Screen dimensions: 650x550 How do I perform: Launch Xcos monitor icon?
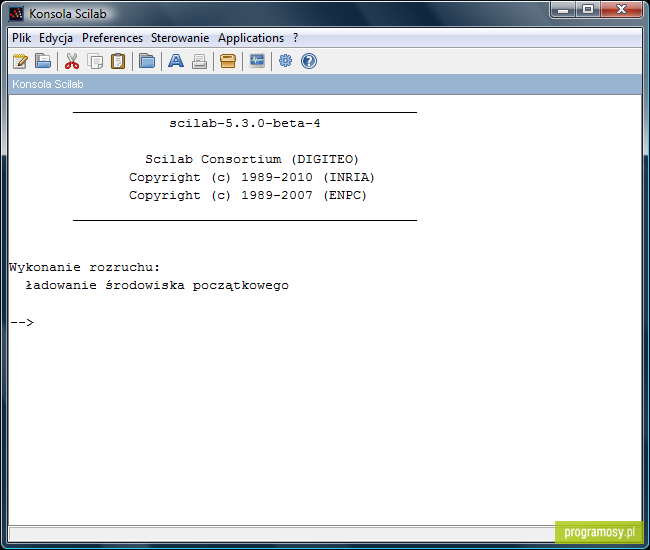(x=257, y=61)
